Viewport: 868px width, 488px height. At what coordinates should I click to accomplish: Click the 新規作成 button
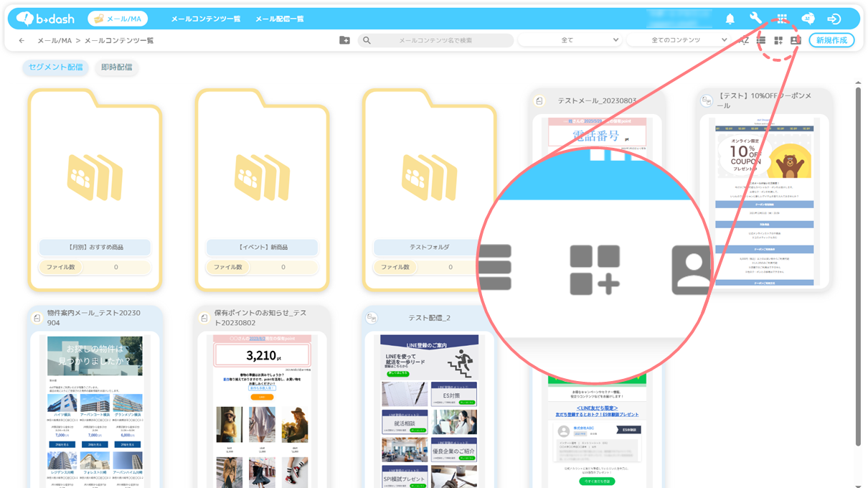click(x=831, y=40)
